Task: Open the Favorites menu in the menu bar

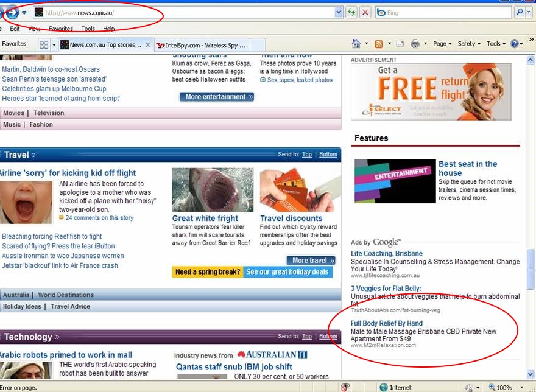Action: (x=60, y=29)
